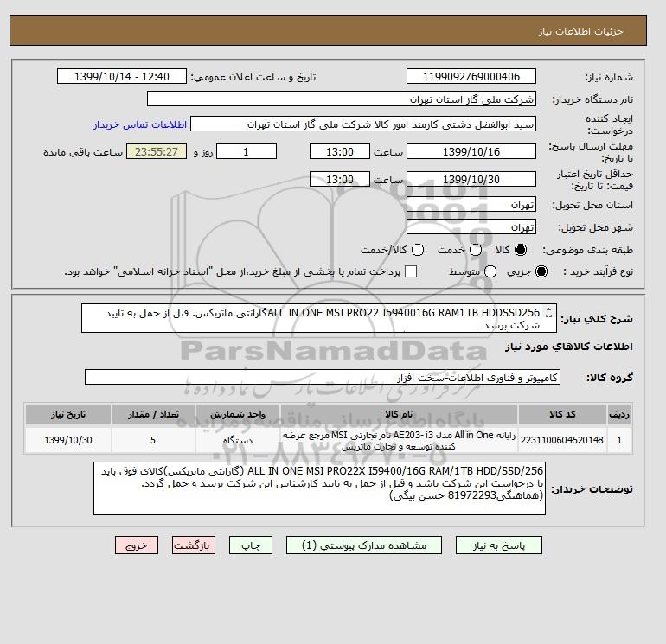Click the 'کد کالا' column header
This screenshot has height=644, width=666.
[562, 414]
